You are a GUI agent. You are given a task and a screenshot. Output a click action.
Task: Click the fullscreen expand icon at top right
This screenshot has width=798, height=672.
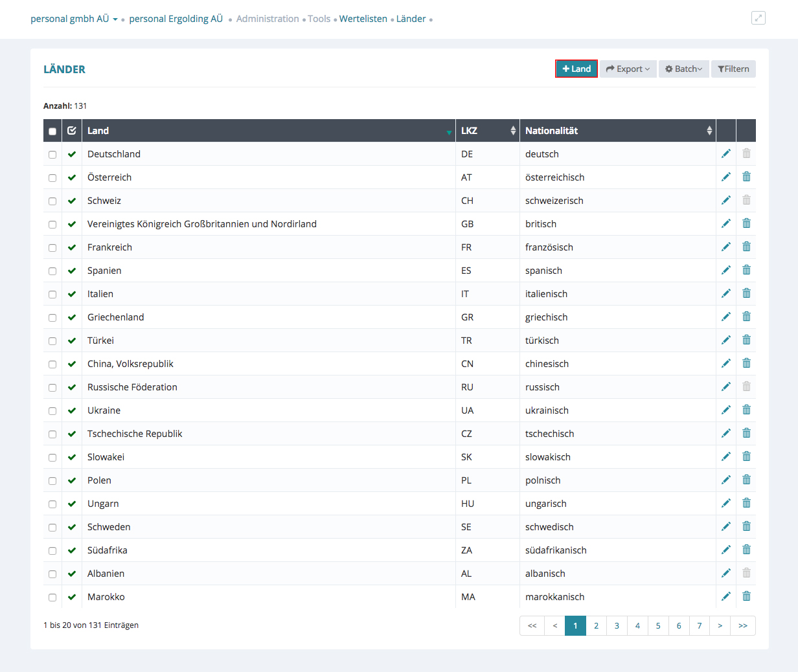(x=758, y=18)
